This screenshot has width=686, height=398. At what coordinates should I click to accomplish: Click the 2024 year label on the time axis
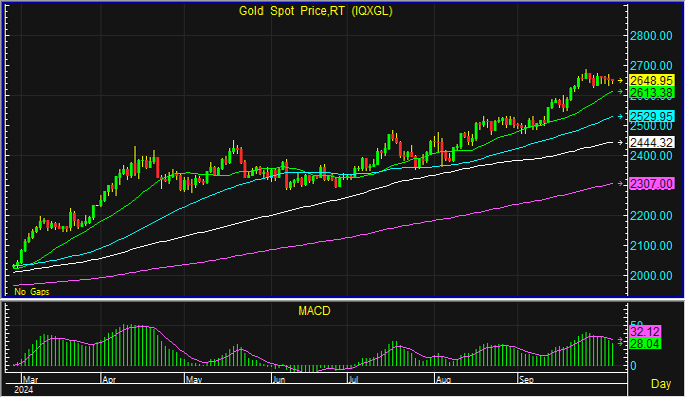[24, 390]
